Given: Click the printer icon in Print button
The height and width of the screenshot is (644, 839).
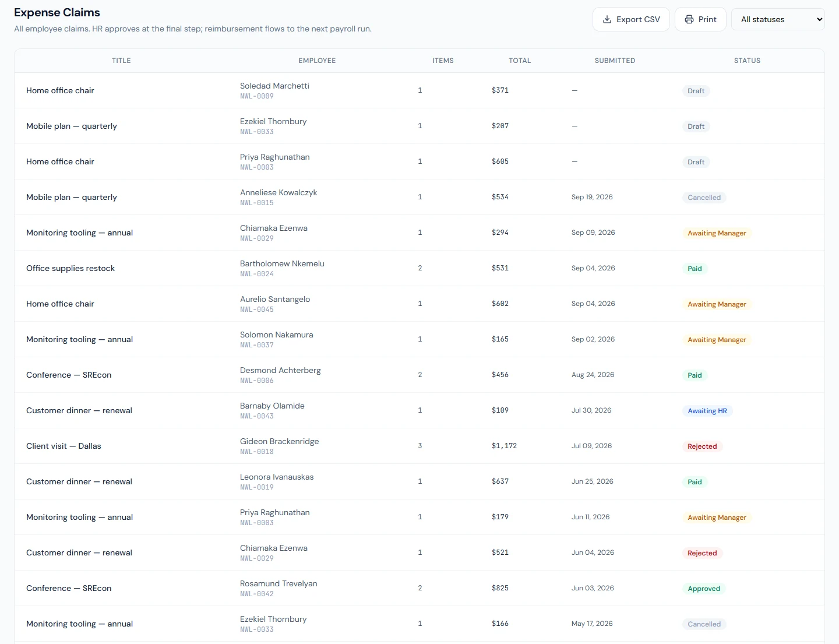Looking at the screenshot, I should click(x=689, y=19).
